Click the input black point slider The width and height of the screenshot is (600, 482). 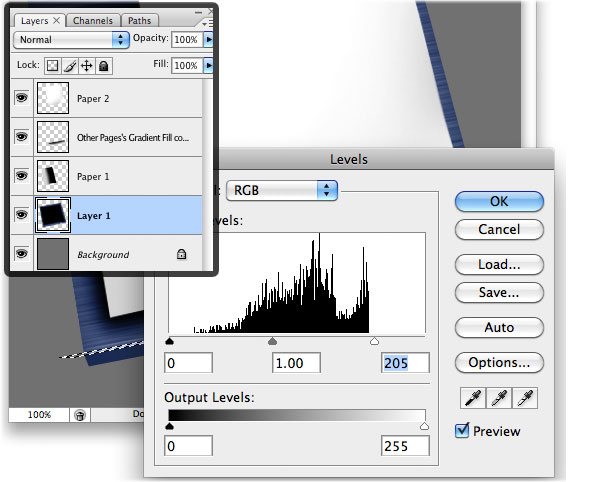coord(170,341)
